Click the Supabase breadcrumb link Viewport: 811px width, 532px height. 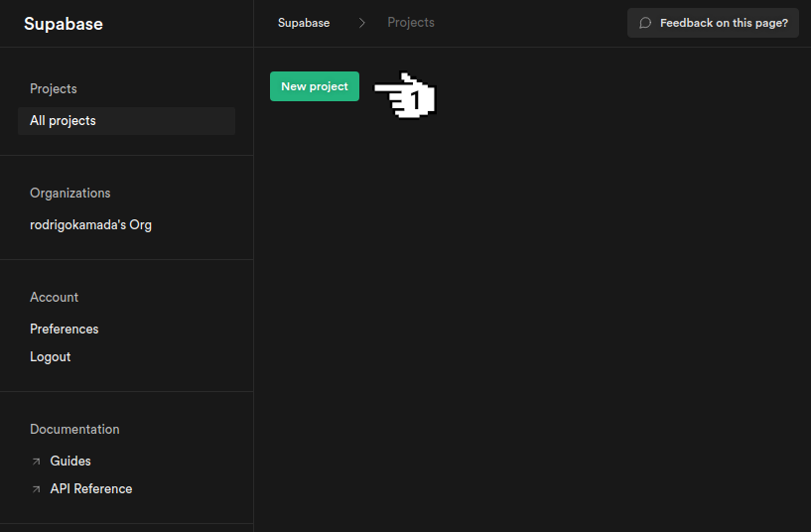[x=304, y=23]
